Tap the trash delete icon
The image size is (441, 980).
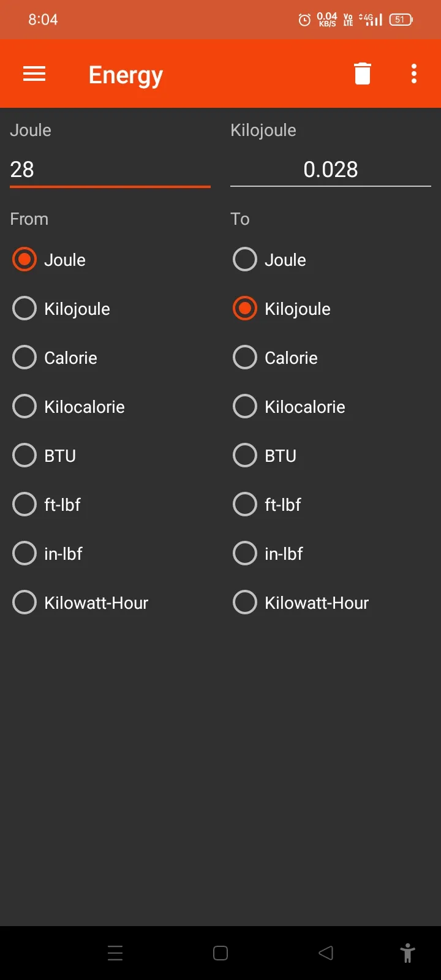coord(363,73)
